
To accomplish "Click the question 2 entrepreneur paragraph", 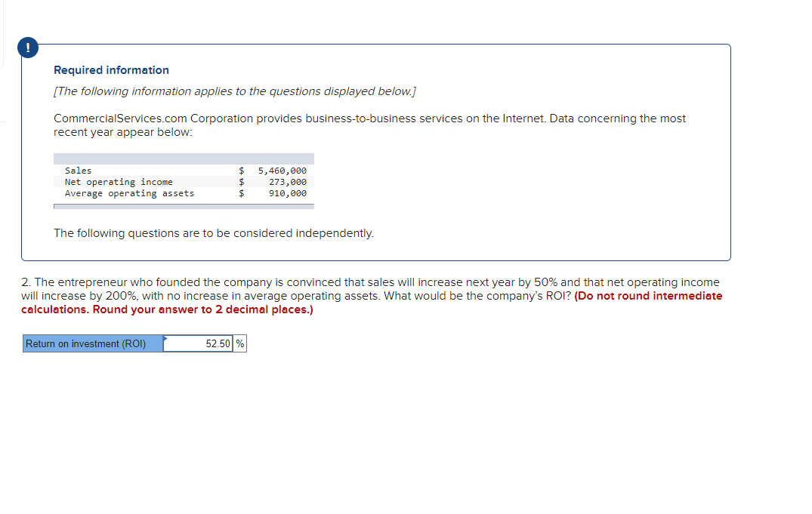I will pos(371,296).
